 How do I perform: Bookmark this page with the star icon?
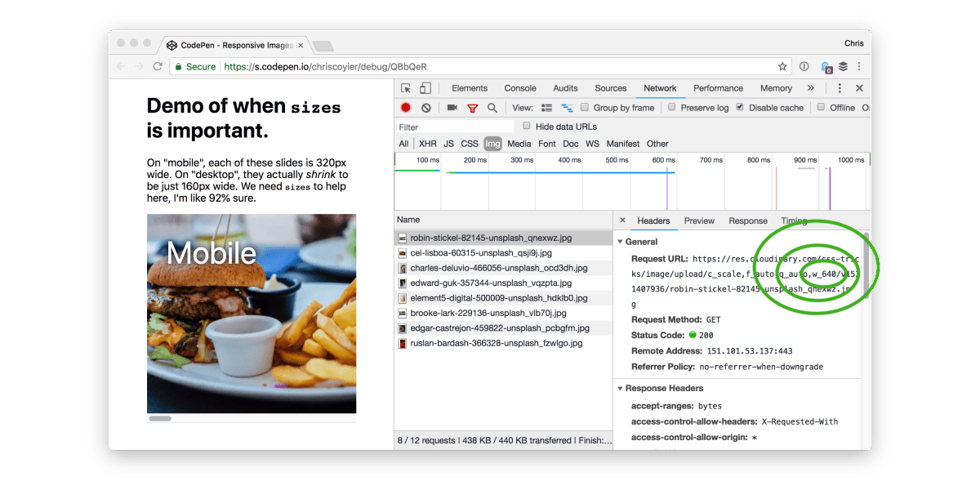782,67
